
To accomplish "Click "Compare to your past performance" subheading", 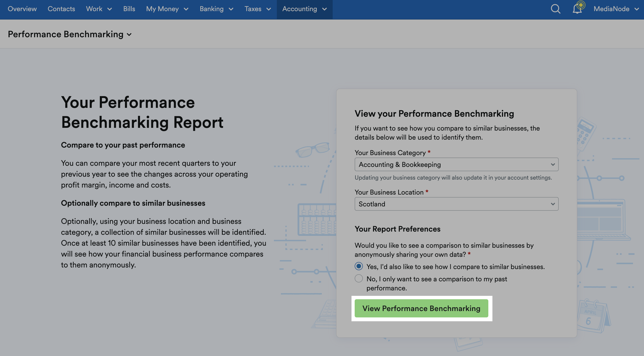I will [123, 145].
